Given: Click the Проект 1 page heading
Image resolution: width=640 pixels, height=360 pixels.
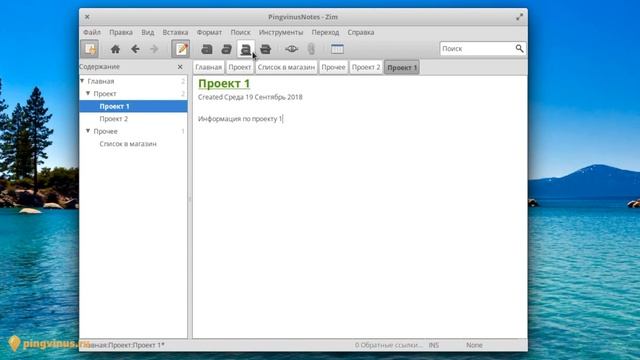Looking at the screenshot, I should pos(224,83).
